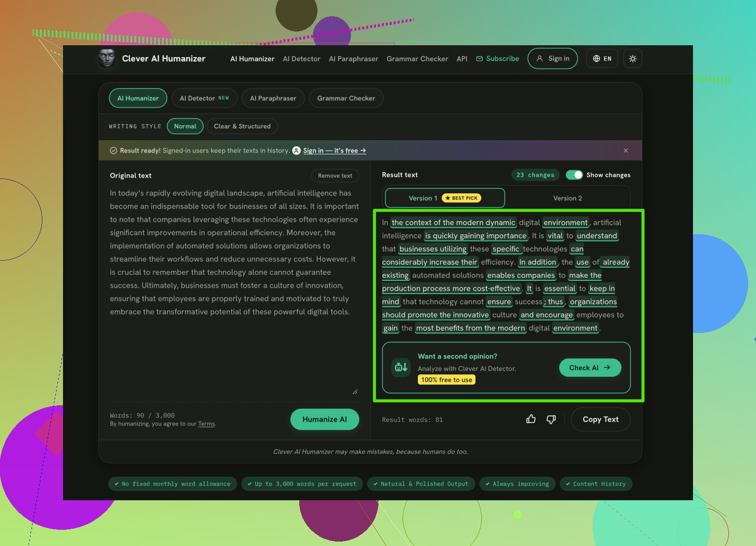This screenshot has height=546, width=756.
Task: Switch to the AI Detector NEW tab
Action: 204,98
